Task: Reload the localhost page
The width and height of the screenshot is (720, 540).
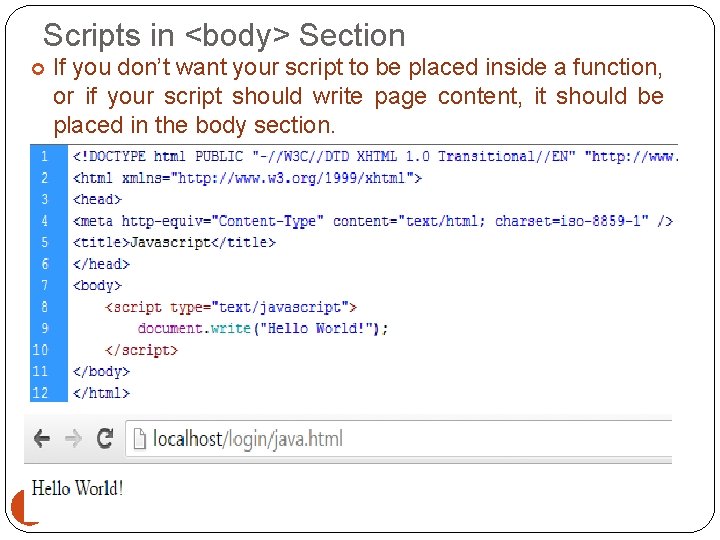Action: pos(105,438)
